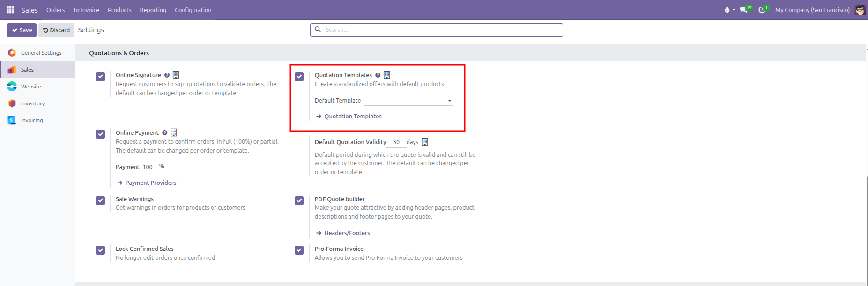Click the droplet debug icon in the navbar
Image resolution: width=868 pixels, height=286 pixels.
727,10
